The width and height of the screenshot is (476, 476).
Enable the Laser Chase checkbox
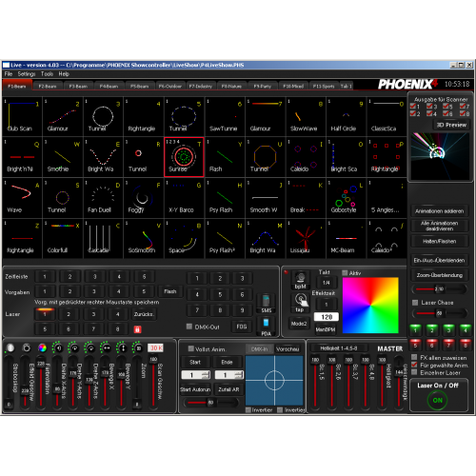[415, 303]
